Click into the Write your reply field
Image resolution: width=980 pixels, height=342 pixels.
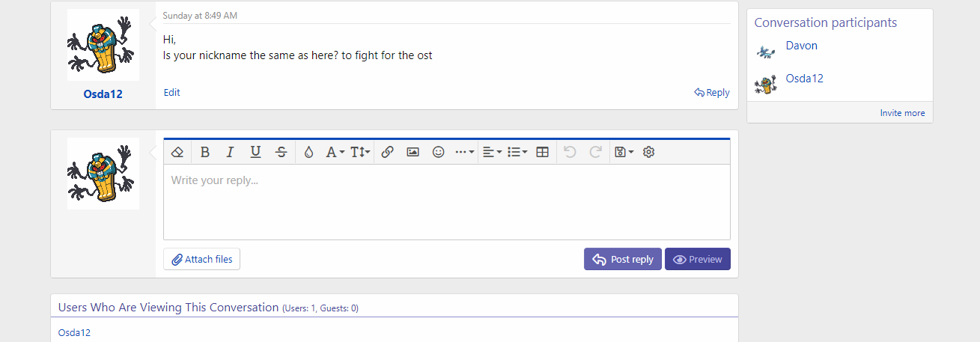pyautogui.click(x=446, y=202)
